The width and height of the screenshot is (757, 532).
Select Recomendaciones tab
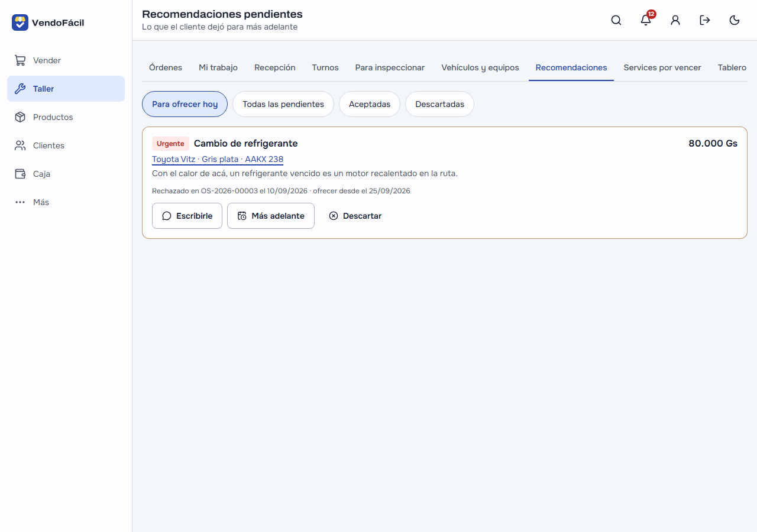[x=571, y=67]
